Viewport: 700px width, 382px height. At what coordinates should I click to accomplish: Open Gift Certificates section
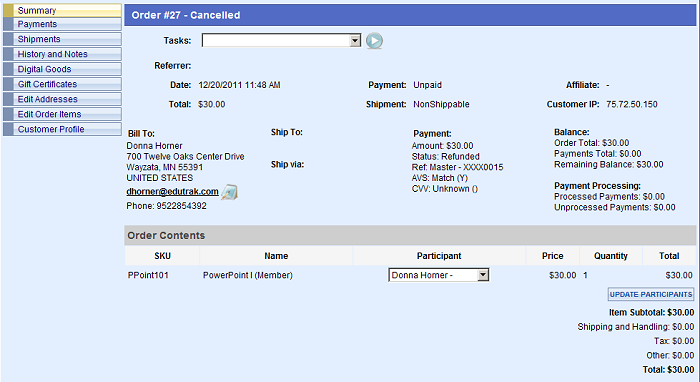coord(62,84)
